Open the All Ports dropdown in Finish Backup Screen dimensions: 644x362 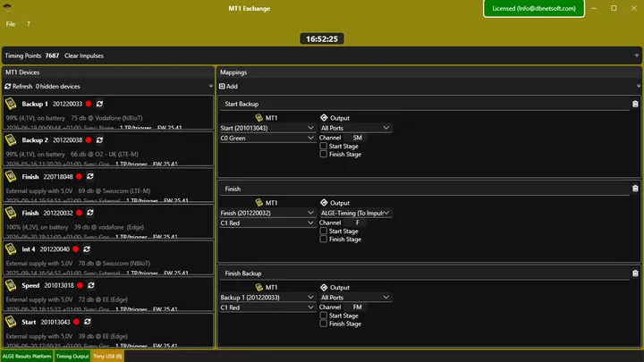[355, 297]
